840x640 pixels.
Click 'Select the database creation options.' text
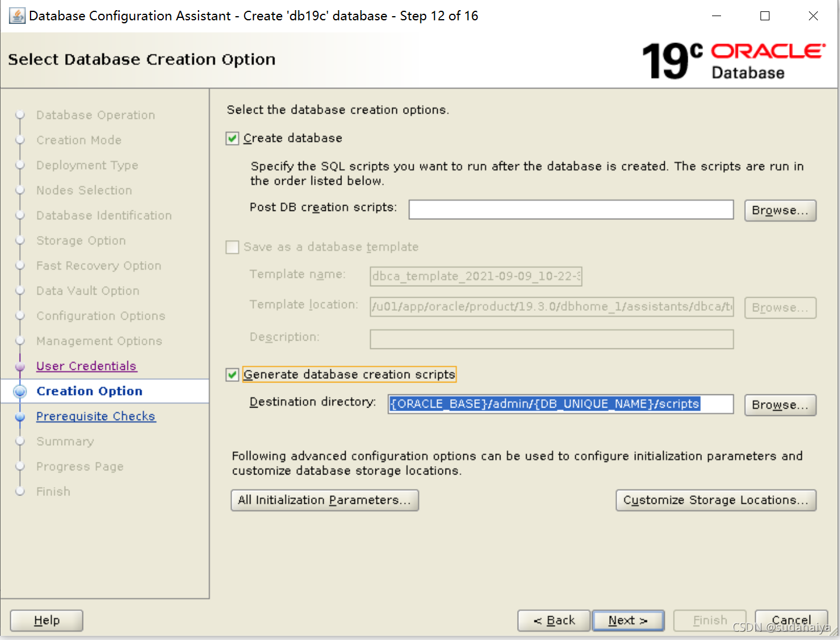(338, 110)
